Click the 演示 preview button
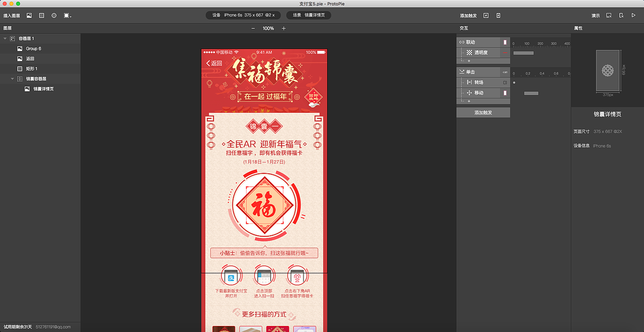The width and height of the screenshot is (644, 332). [596, 16]
